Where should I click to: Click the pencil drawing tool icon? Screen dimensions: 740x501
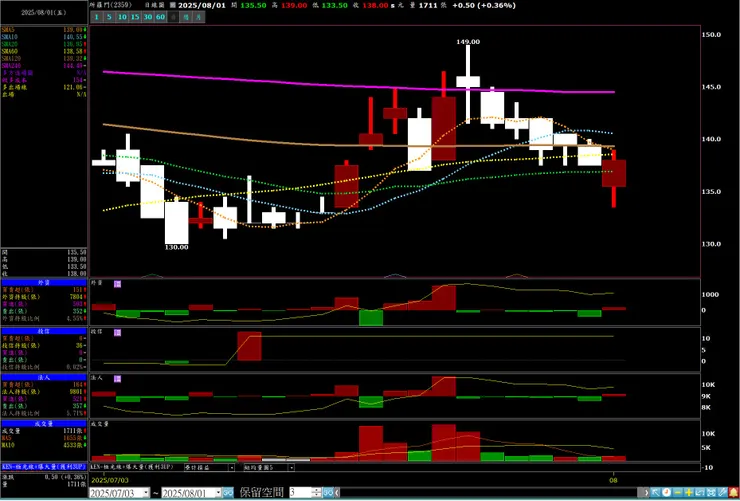(x=722, y=493)
